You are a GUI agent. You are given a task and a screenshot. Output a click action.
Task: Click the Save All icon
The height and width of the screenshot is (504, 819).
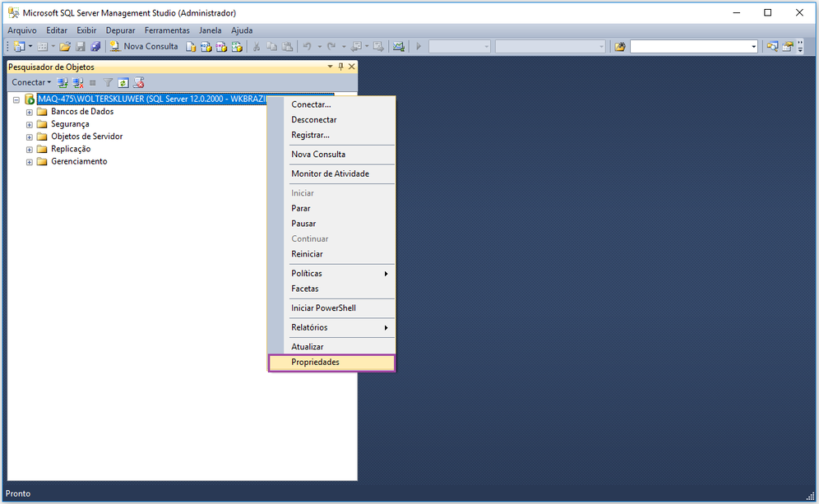[95, 47]
